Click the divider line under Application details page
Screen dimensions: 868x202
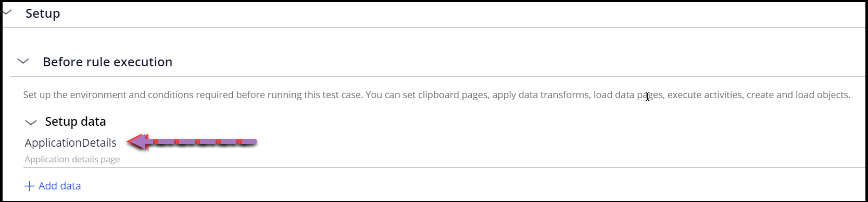click(445, 168)
